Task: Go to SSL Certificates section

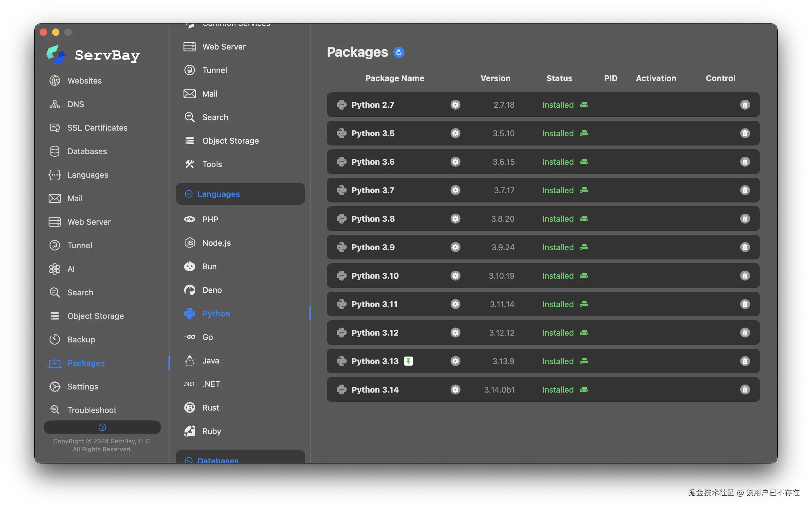Action: click(x=97, y=128)
